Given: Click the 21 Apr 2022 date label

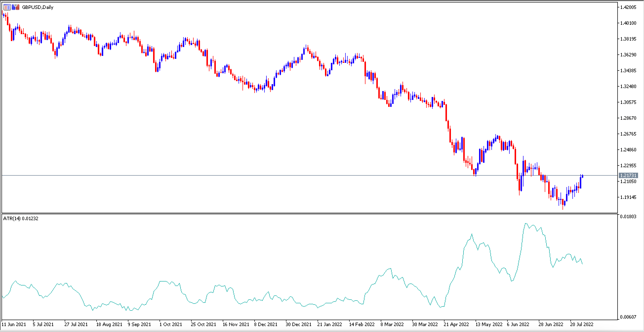Looking at the screenshot, I should coord(456,324).
